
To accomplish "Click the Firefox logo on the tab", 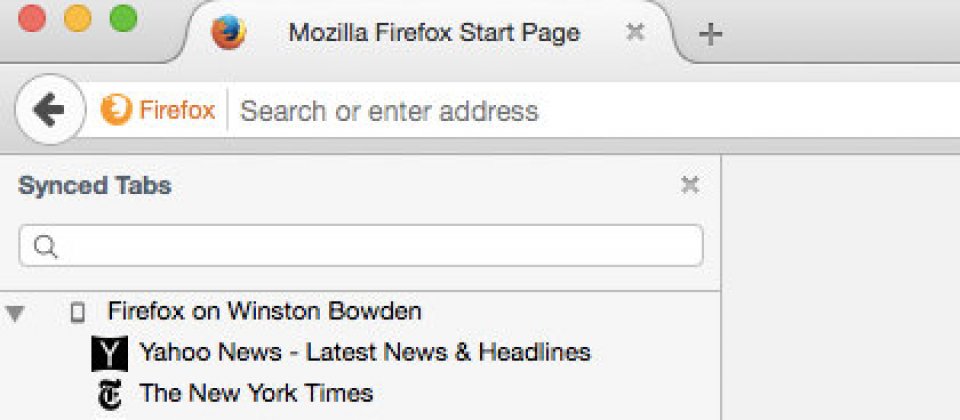I will coord(228,32).
